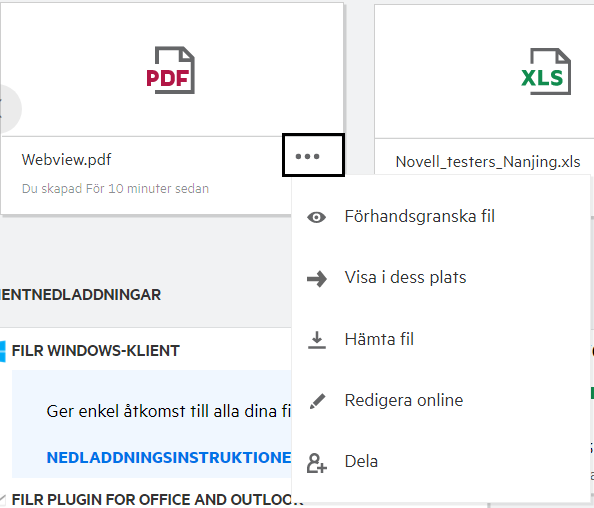This screenshot has height=508, width=594.
Task: Click the Windows logo beside FILR WINDOWS-KLIENT
Action: [x=2, y=351]
